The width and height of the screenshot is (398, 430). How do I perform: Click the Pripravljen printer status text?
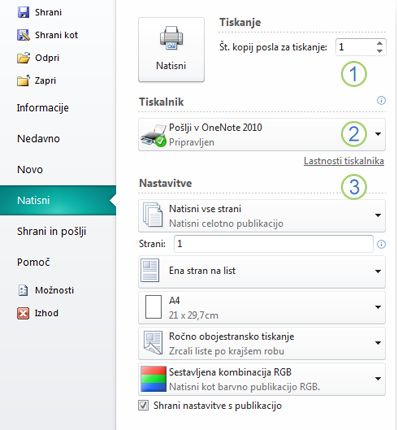192,142
